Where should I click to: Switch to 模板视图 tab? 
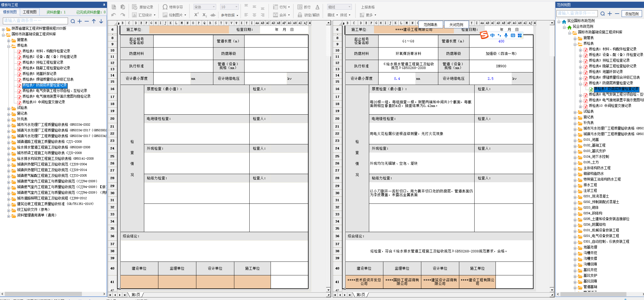[x=10, y=12]
